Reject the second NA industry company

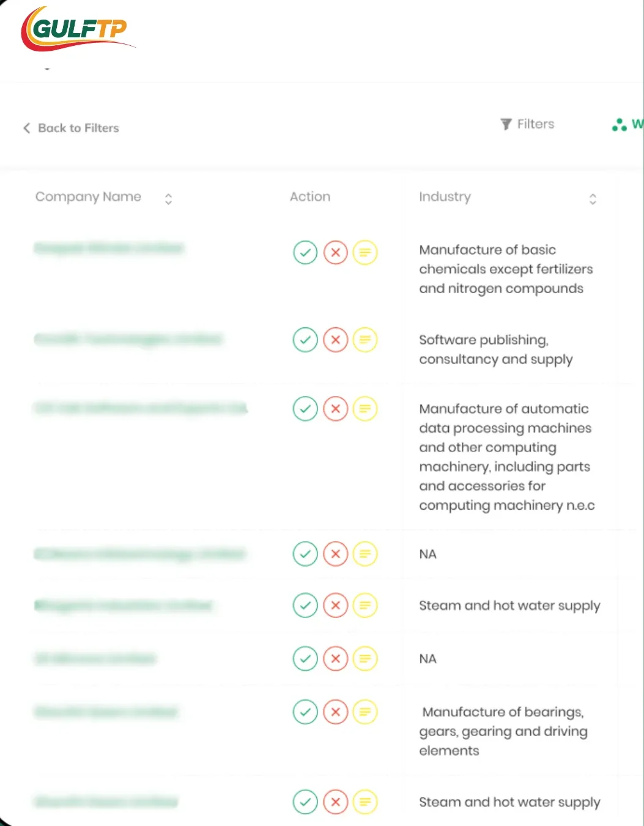tap(335, 658)
